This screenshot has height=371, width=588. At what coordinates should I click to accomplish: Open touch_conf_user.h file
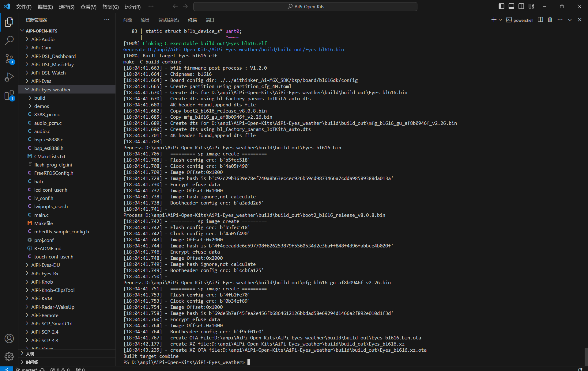(x=67, y=257)
